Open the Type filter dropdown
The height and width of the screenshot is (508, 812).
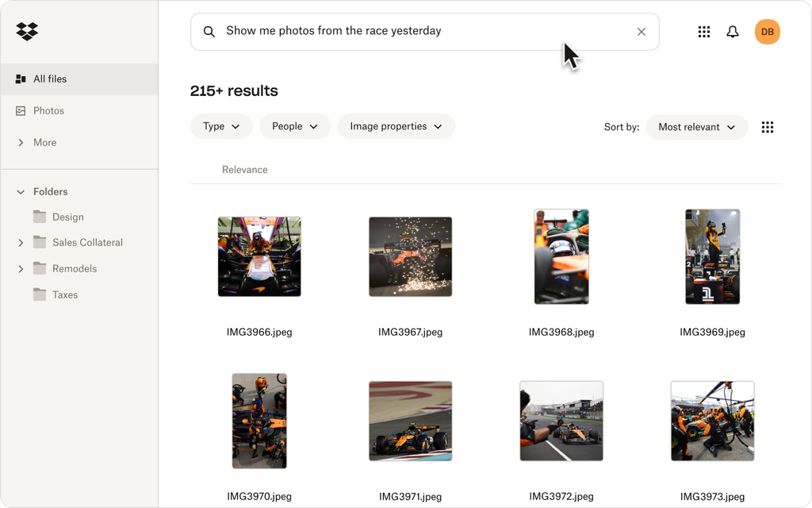221,126
